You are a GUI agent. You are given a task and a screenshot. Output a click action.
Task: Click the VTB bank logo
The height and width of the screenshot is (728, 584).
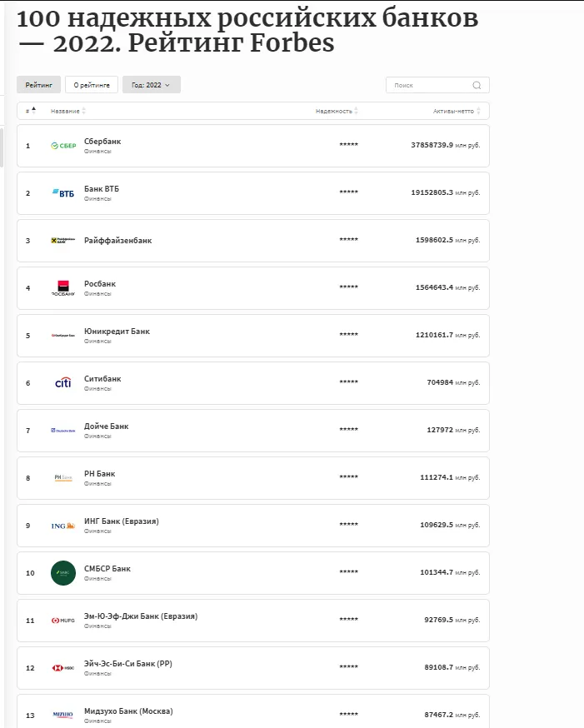(63, 193)
